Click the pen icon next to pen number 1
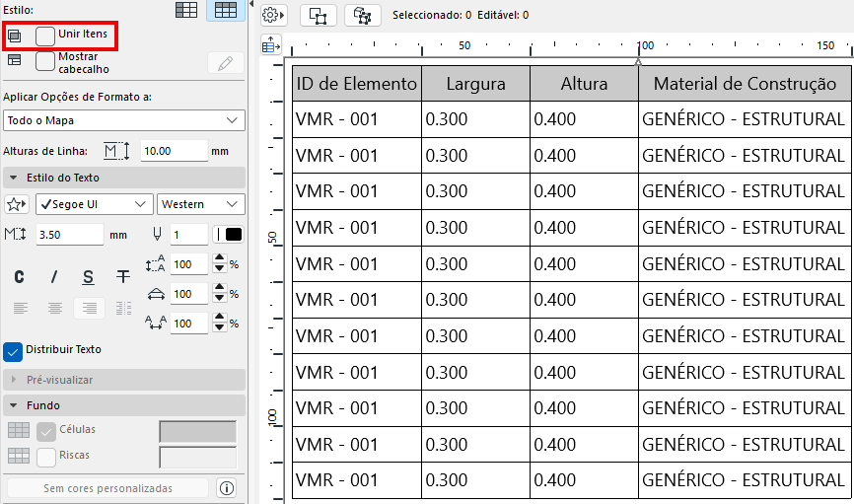This screenshot has width=854, height=504. tap(158, 235)
